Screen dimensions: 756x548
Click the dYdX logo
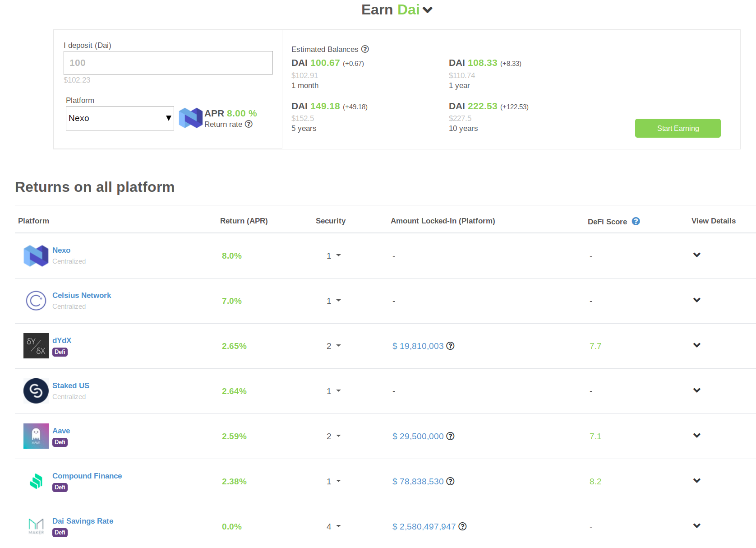36,346
